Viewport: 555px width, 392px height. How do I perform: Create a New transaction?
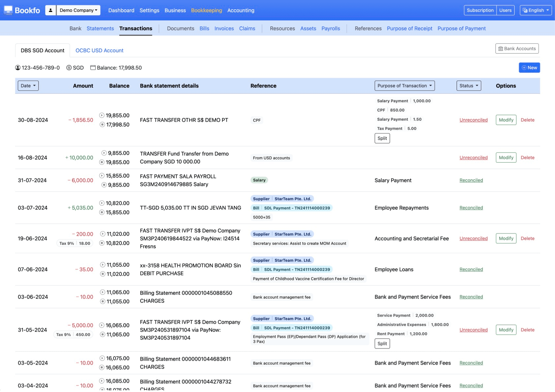pyautogui.click(x=529, y=68)
